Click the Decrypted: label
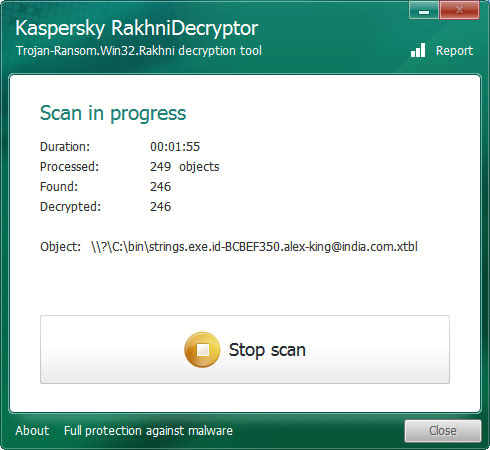 (x=70, y=207)
